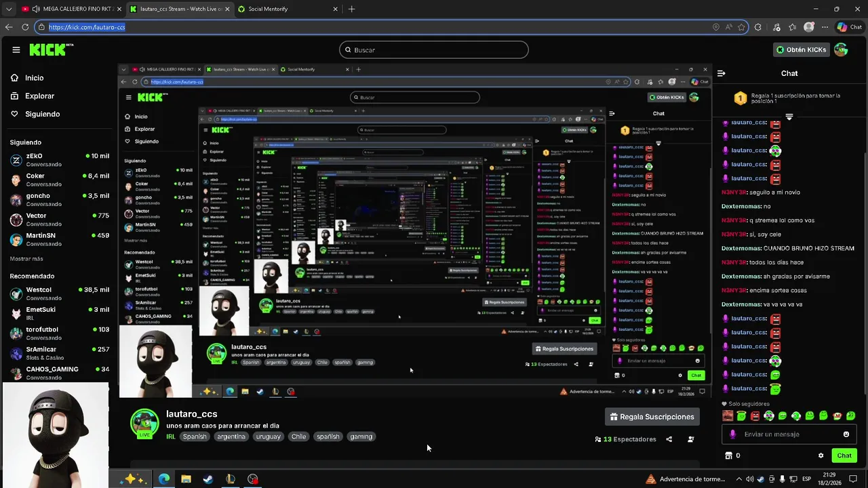Image resolution: width=868 pixels, height=488 pixels.
Task: Open Vector channel in following list
Action: tap(59, 220)
